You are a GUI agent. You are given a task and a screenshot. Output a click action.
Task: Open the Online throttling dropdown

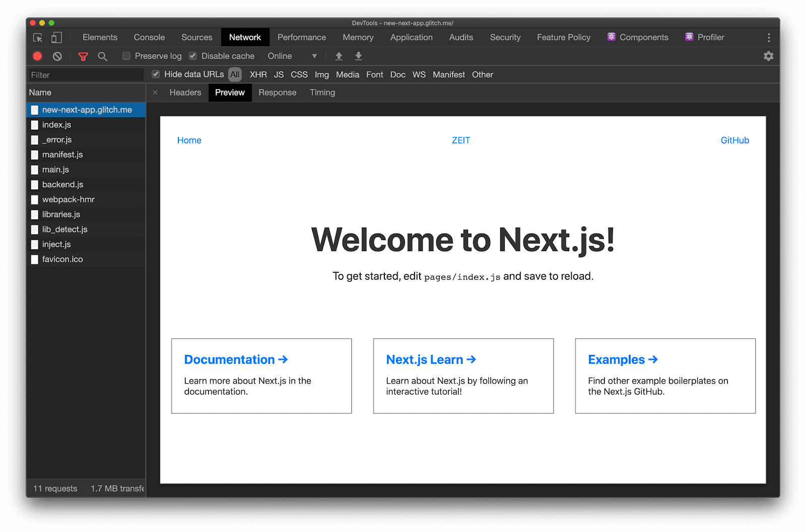290,56
